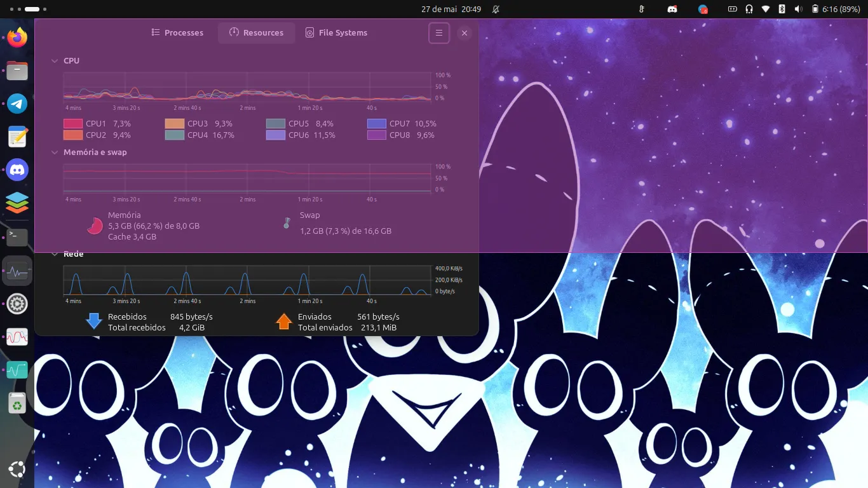The height and width of the screenshot is (488, 868).
Task: Click battery 6:16 (89%) indicator
Action: (836, 10)
